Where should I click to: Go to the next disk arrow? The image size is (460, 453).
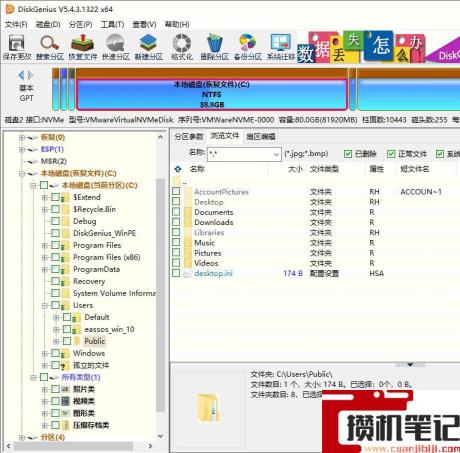pyautogui.click(x=30, y=75)
